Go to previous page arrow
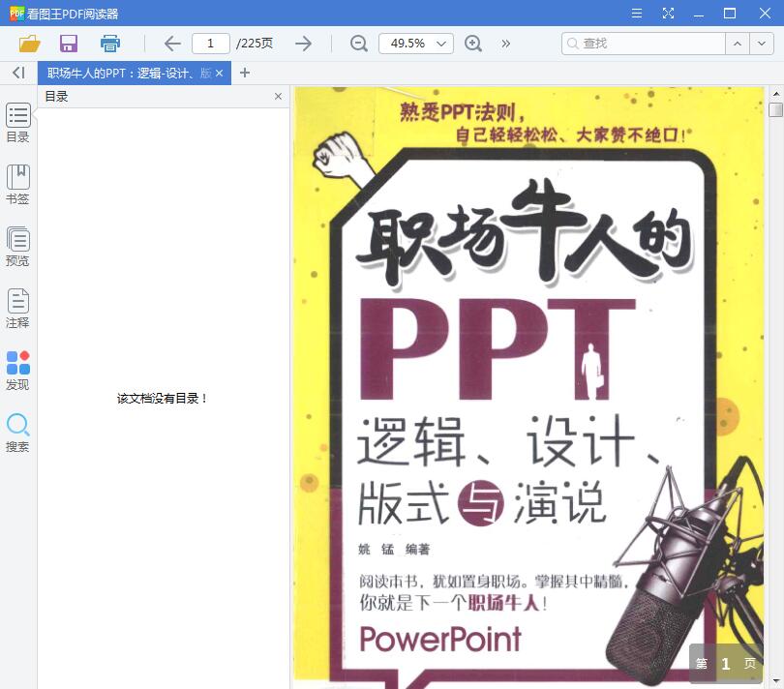784x689 pixels. pyautogui.click(x=172, y=44)
